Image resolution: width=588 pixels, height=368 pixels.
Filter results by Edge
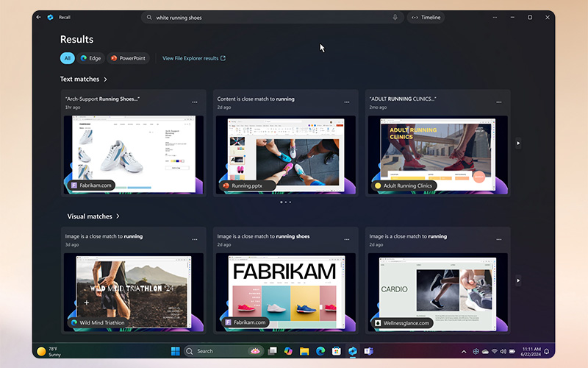[x=90, y=58]
